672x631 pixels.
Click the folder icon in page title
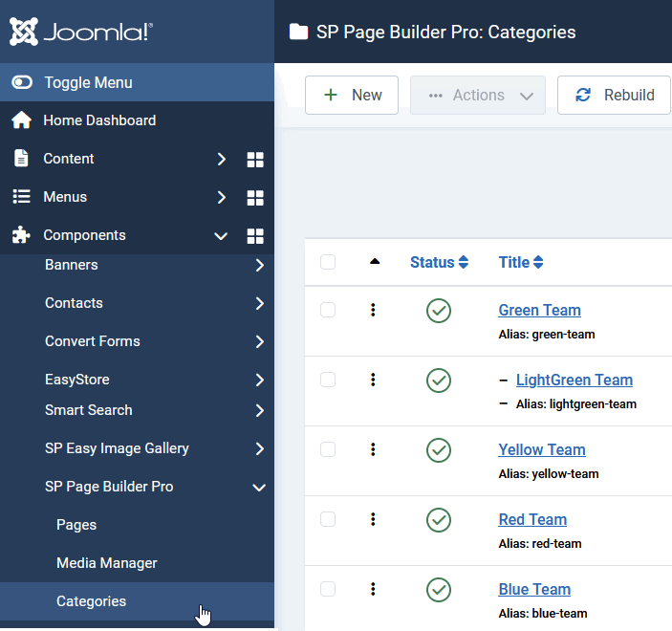coord(298,32)
